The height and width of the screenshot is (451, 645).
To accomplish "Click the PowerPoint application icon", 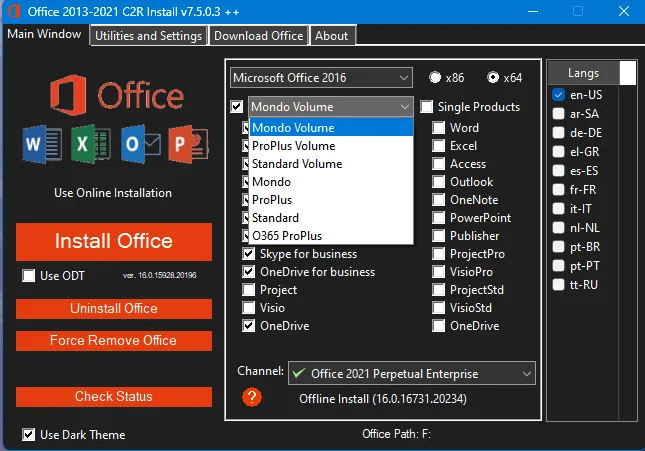I will (188, 144).
